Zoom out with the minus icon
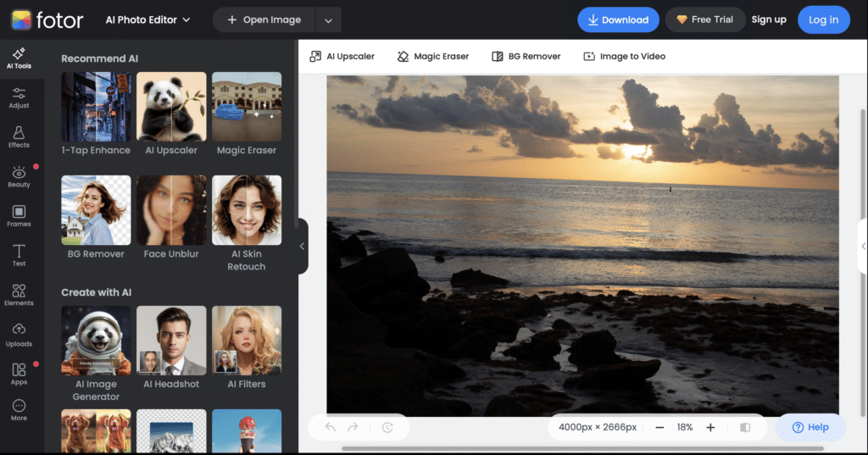Image resolution: width=868 pixels, height=455 pixels. point(659,427)
